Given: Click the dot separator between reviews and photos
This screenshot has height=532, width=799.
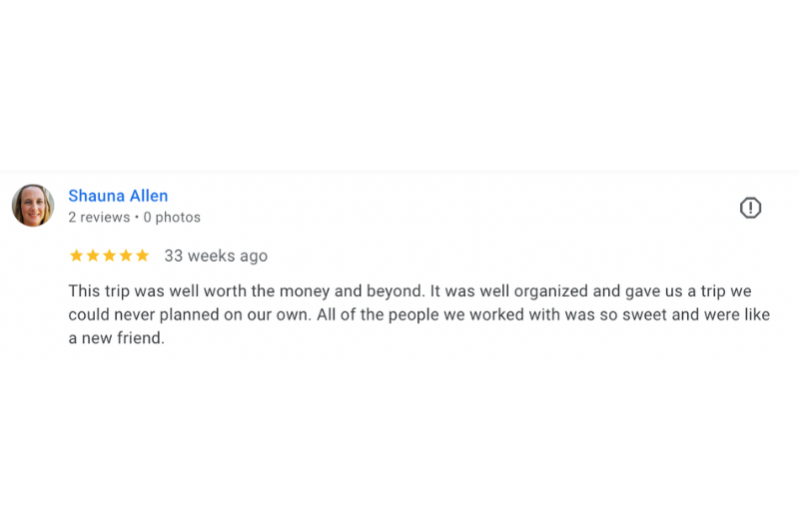Looking at the screenshot, I should pyautogui.click(x=137, y=218).
